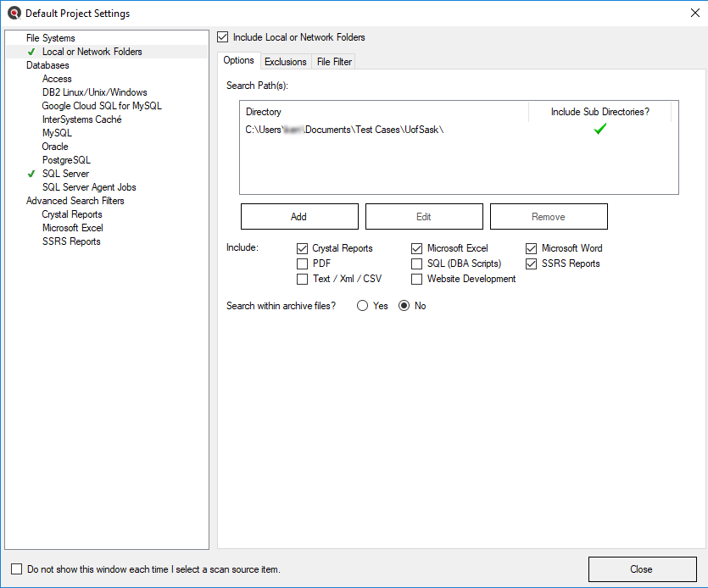Open SSRS Reports under Advanced Search Filters
Image resolution: width=708 pixels, height=588 pixels.
(71, 241)
